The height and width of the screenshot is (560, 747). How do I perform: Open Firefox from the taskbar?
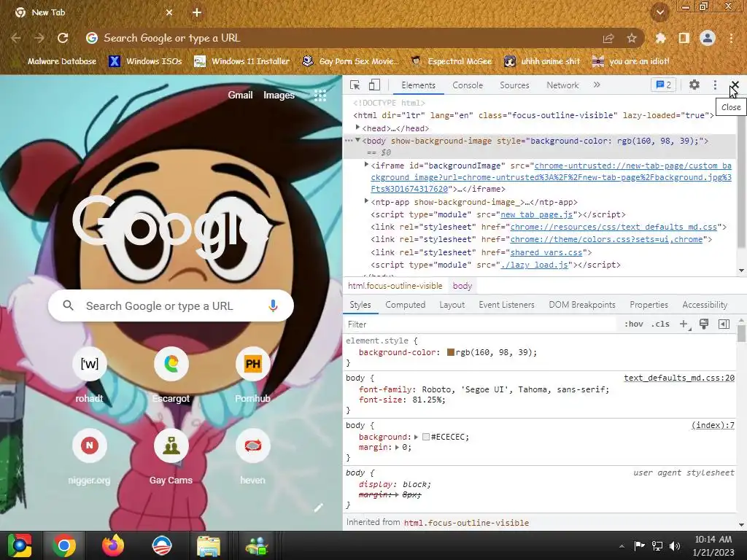pos(113,545)
